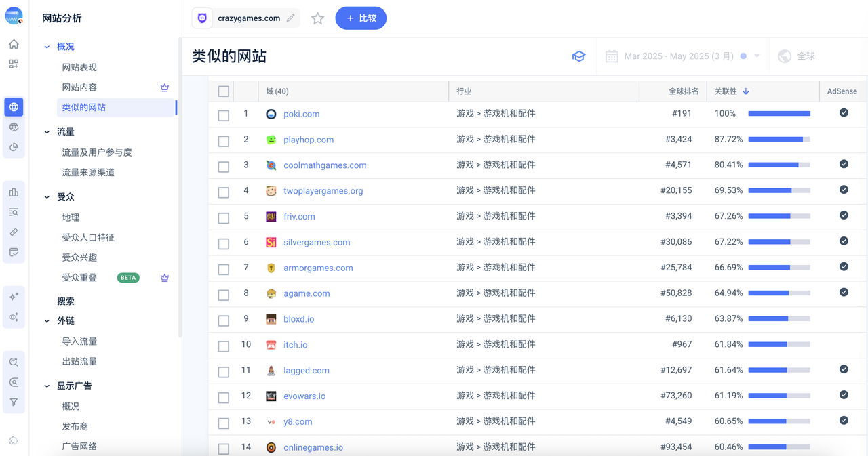
Task: Go to 流量来源渠道 menu item
Action: click(x=88, y=172)
